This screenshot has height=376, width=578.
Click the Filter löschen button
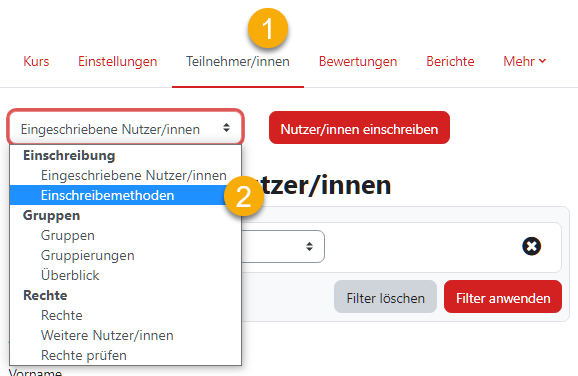[386, 297]
